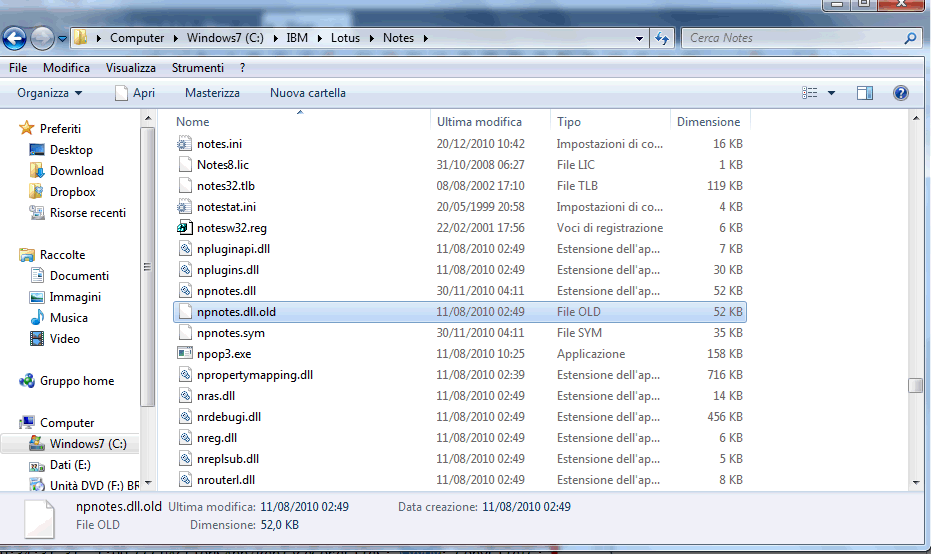Click the folder icon in the address bar

[81, 38]
